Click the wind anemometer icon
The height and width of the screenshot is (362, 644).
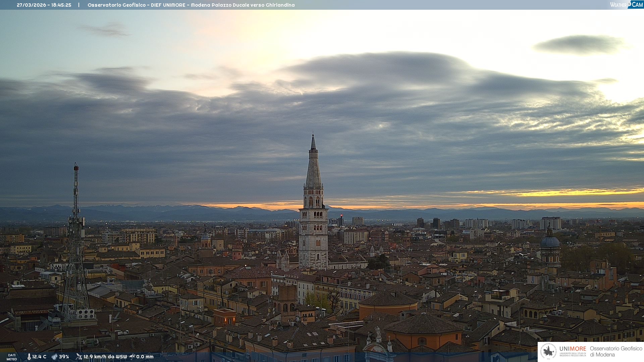coord(79,357)
